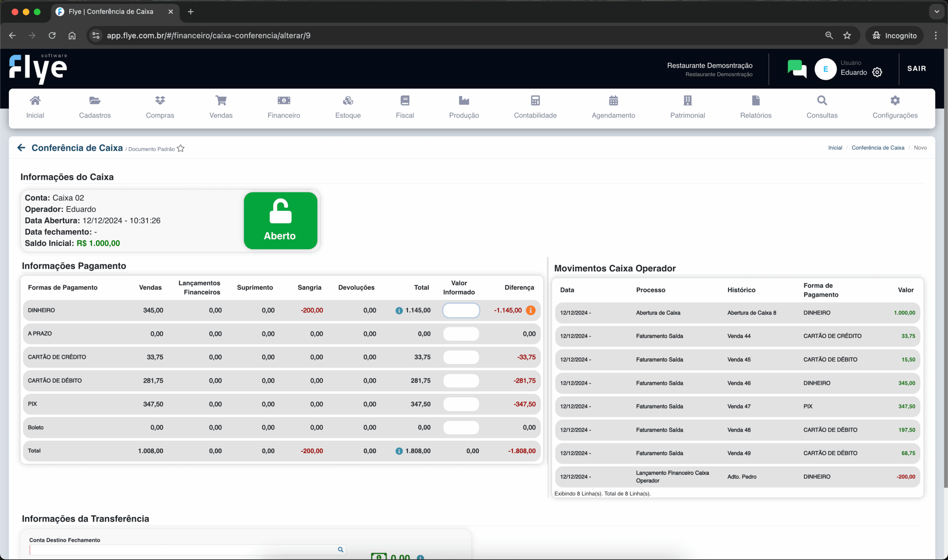Open the Conferência de Caixa breadcrumb link
Screen dimensions: 948x560
pyautogui.click(x=878, y=148)
